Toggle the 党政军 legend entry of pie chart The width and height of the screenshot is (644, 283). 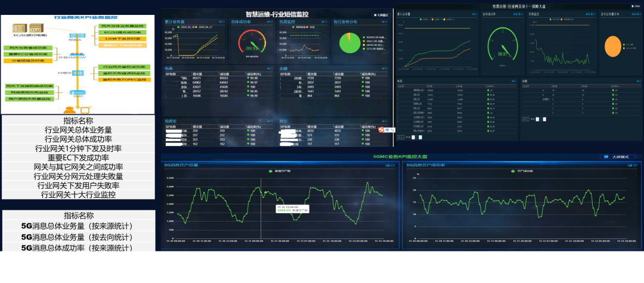point(374,49)
